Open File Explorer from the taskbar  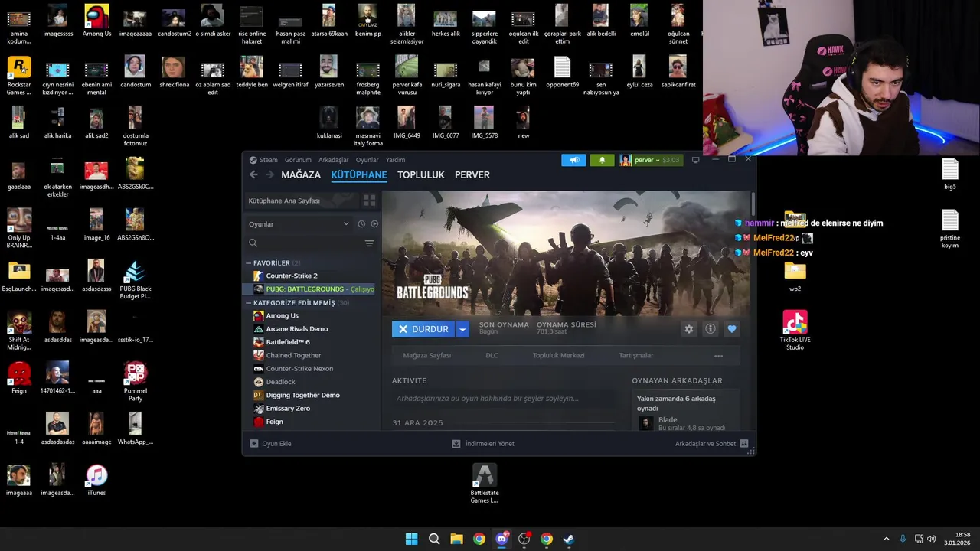click(456, 539)
